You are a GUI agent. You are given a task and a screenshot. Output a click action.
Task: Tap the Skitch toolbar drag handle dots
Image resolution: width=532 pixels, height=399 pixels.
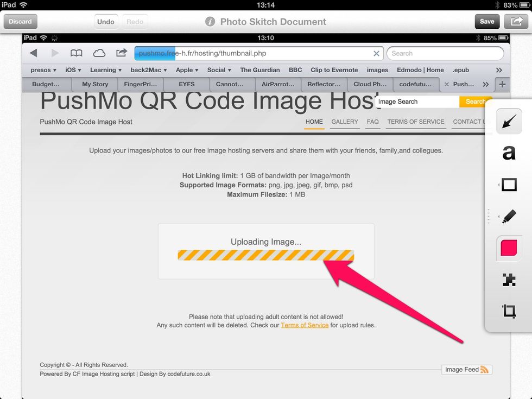click(489, 216)
